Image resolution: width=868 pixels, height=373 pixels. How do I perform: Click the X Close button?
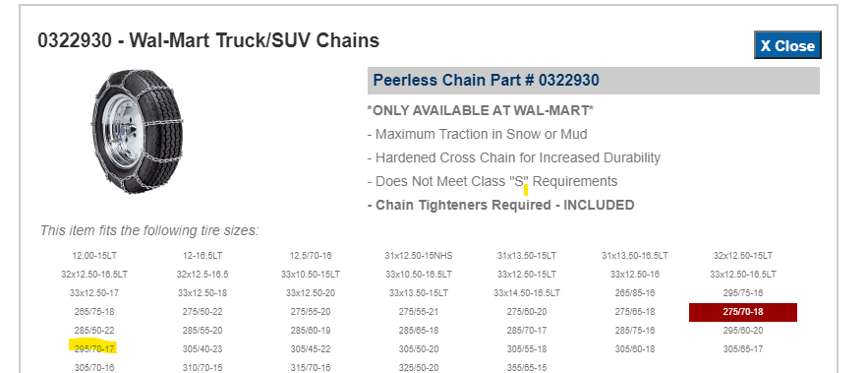[x=787, y=45]
